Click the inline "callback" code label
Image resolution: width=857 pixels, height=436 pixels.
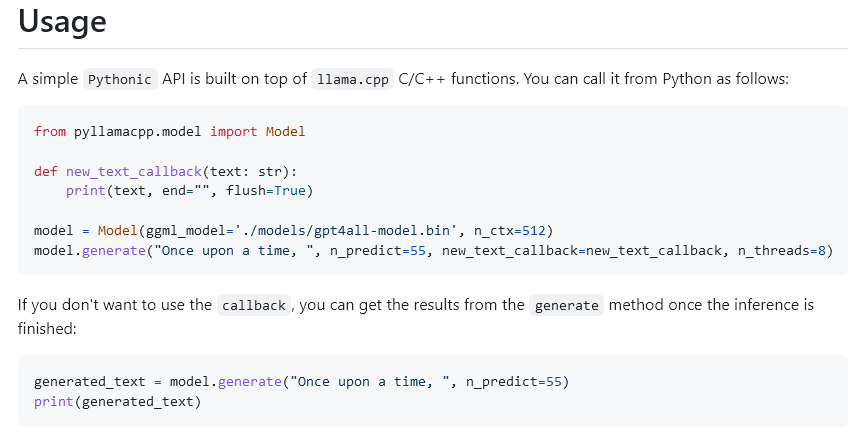(253, 305)
